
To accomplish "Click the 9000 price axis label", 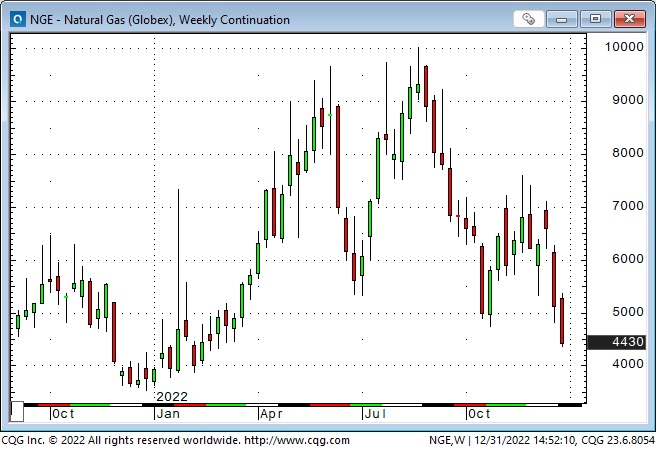I will [x=628, y=100].
